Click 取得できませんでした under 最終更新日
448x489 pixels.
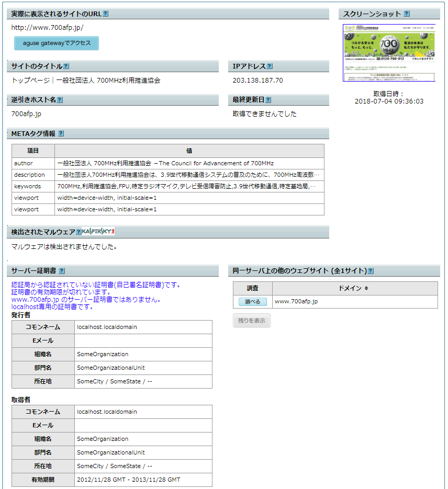[x=264, y=114]
